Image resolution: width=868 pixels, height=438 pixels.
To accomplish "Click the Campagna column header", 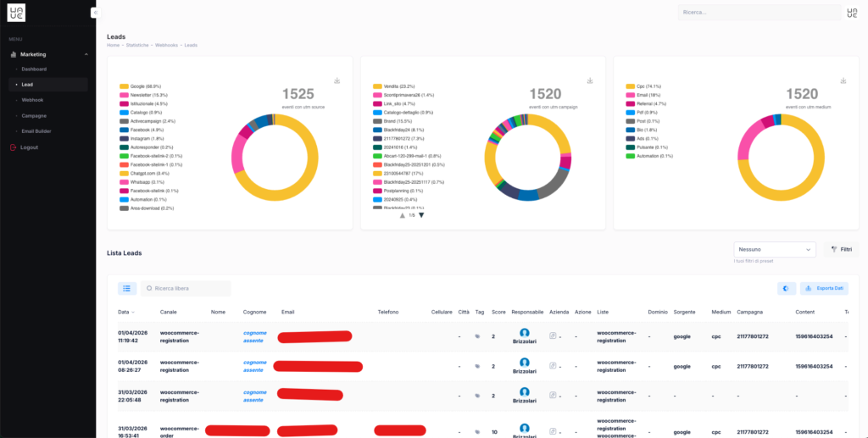I will (x=749, y=312).
